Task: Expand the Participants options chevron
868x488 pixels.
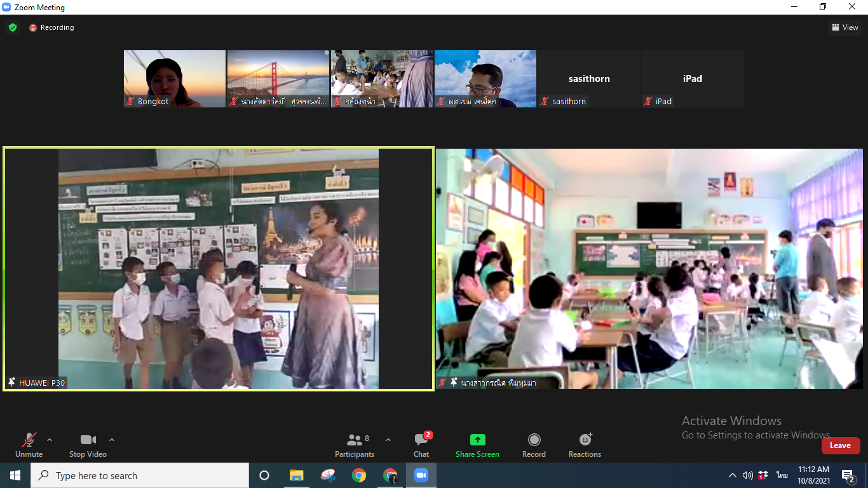Action: pyautogui.click(x=388, y=440)
